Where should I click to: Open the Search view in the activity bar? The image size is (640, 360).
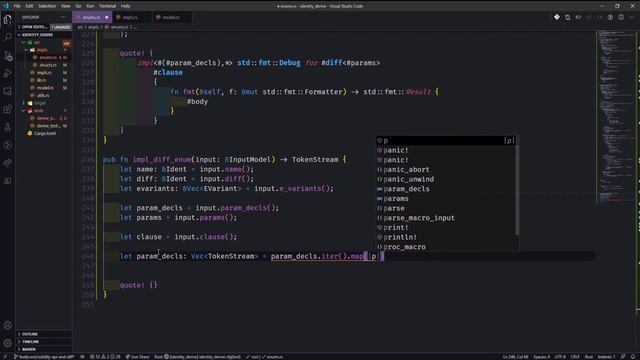[x=7, y=37]
